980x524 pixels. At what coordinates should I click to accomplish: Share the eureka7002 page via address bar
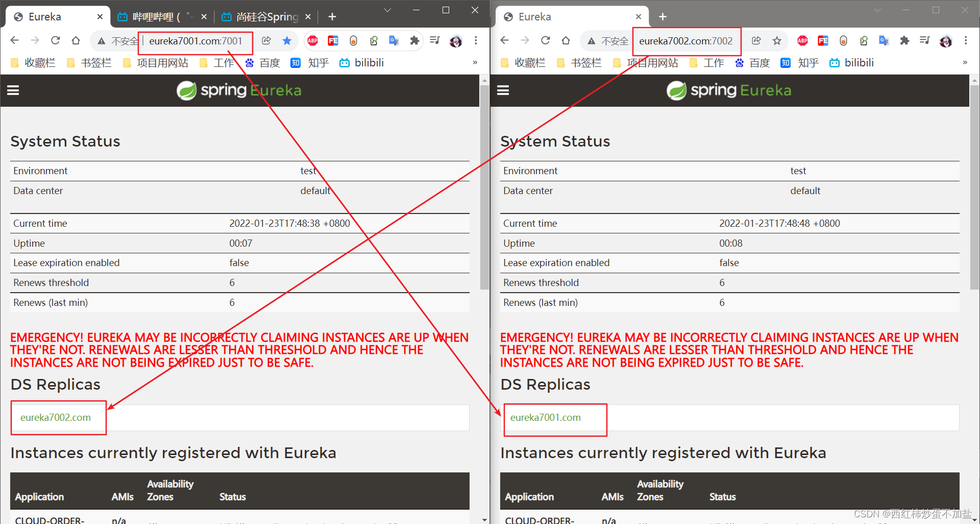(756, 40)
